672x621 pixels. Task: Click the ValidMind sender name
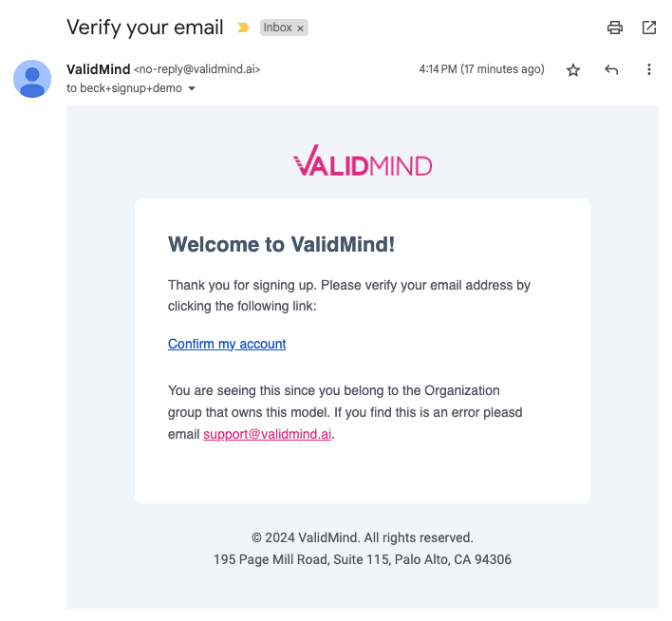[x=99, y=69]
